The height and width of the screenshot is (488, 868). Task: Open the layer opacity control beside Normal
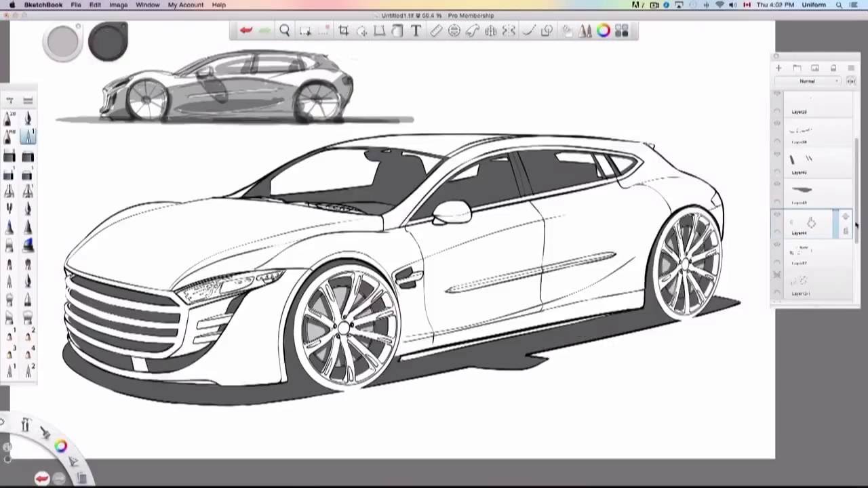850,81
